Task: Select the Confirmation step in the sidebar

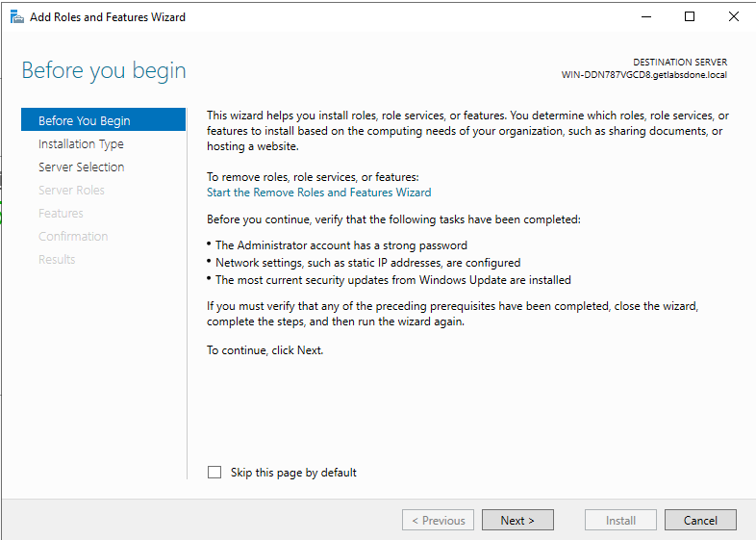Action: tap(73, 237)
